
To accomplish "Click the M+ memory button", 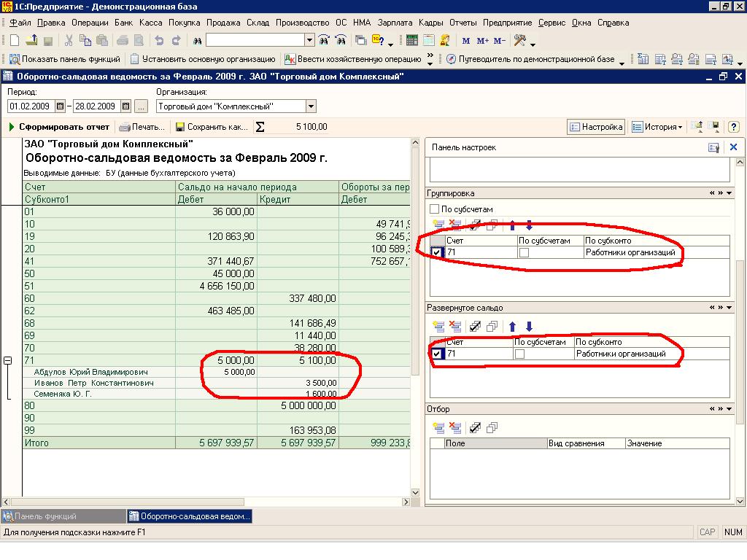I will pos(483,41).
